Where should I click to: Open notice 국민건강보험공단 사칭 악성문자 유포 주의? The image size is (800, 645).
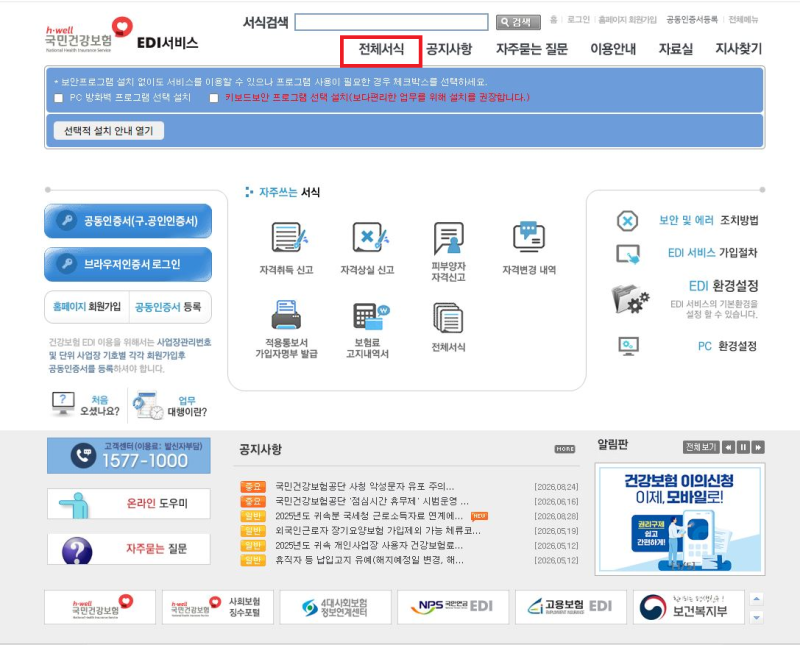click(365, 486)
